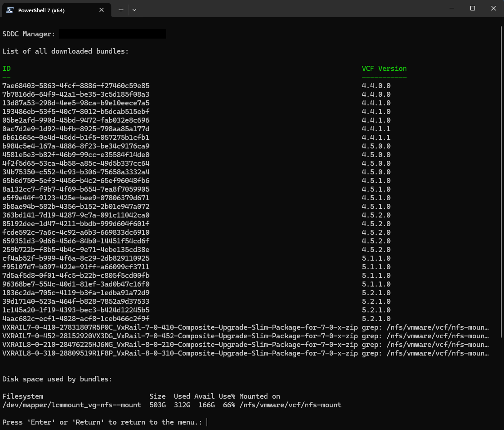Select bundle ID 8a132cc7-f9b7-4f69-b654-7ea8f7059905
The image size is (504, 430).
pyautogui.click(x=76, y=189)
